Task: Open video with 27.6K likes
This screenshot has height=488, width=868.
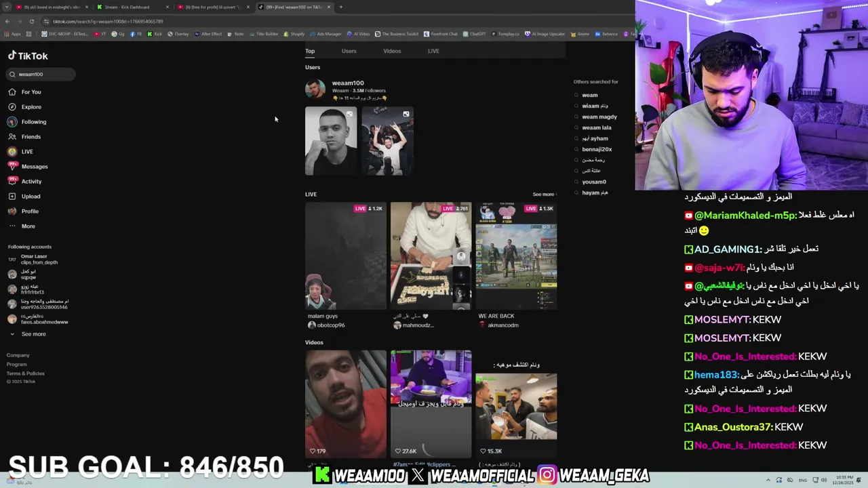Action: [431, 404]
